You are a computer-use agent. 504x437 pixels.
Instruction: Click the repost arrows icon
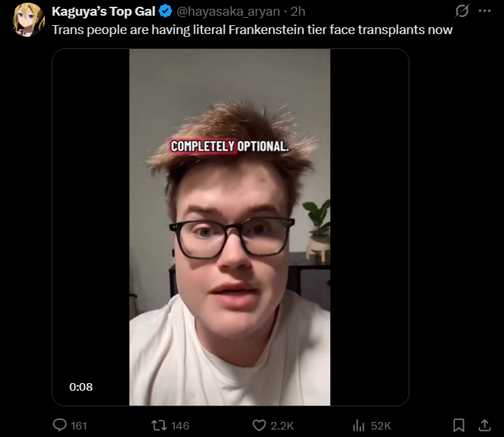(159, 425)
